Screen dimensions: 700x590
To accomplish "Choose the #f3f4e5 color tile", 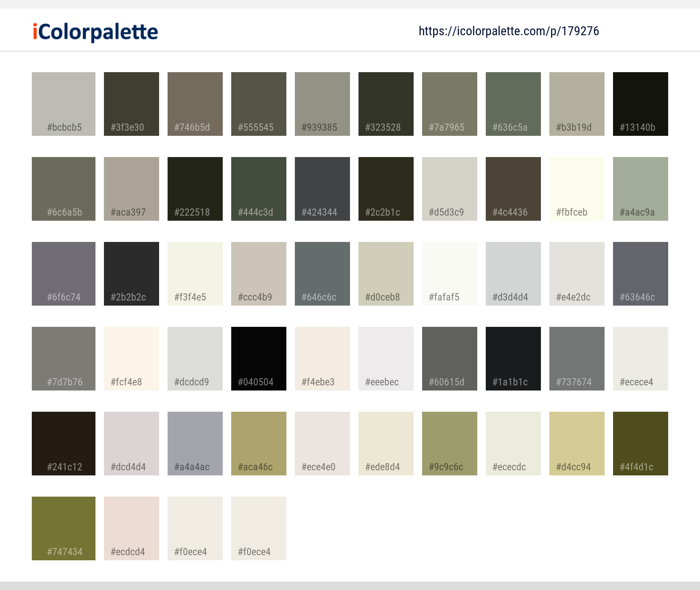I will click(x=195, y=274).
